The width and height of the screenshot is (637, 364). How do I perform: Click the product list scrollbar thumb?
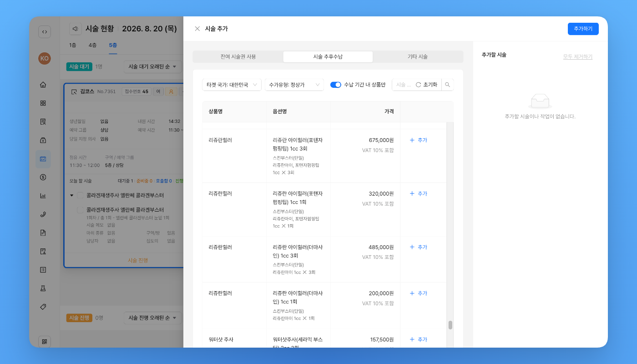[x=450, y=325]
